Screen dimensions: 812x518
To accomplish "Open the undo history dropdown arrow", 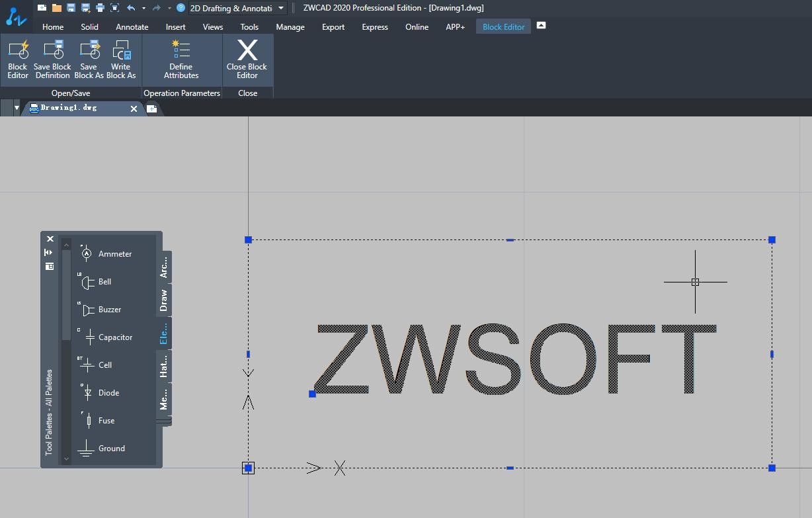I will 143,8.
